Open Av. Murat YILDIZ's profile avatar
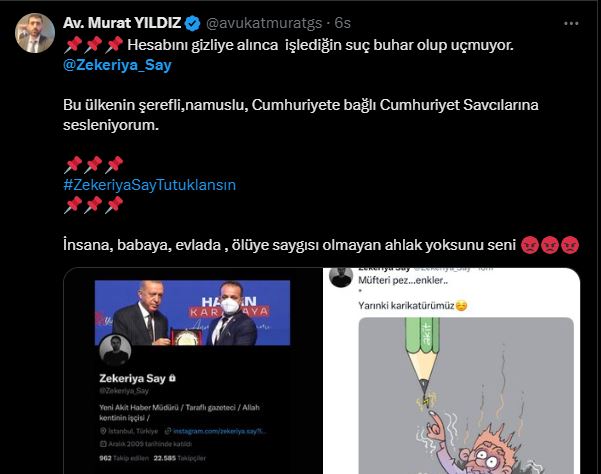601x474 pixels. pyautogui.click(x=35, y=33)
